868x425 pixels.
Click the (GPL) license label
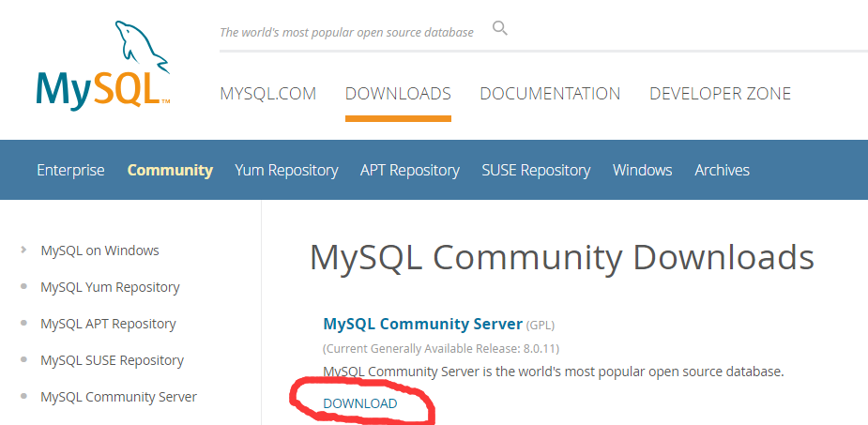[x=540, y=325]
